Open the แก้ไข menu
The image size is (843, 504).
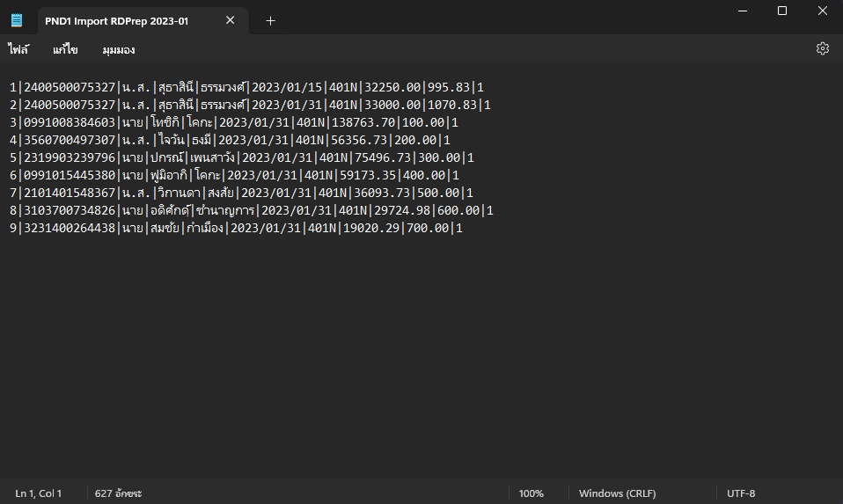pos(65,50)
